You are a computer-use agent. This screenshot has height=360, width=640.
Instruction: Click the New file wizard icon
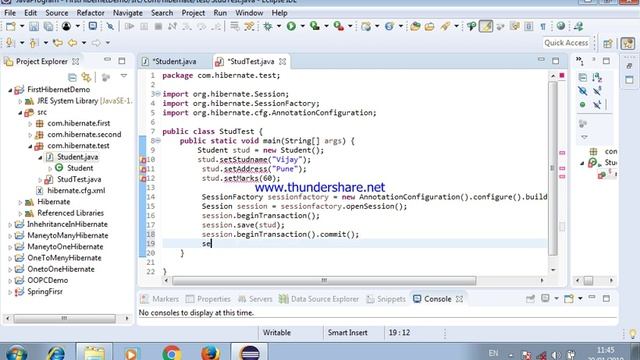coord(11,27)
